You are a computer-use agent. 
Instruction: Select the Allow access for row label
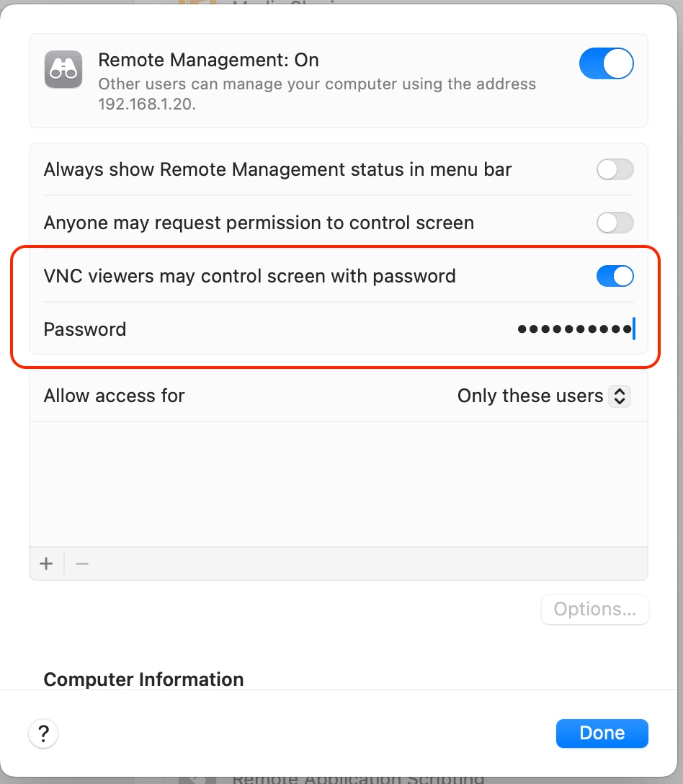click(x=115, y=396)
